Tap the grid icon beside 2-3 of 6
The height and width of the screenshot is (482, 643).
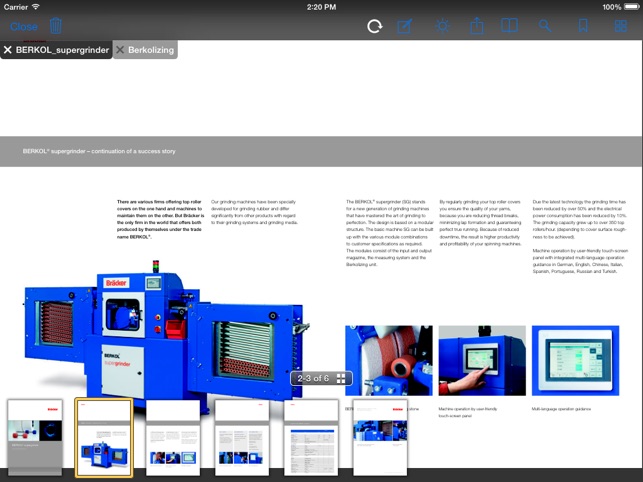click(x=341, y=379)
